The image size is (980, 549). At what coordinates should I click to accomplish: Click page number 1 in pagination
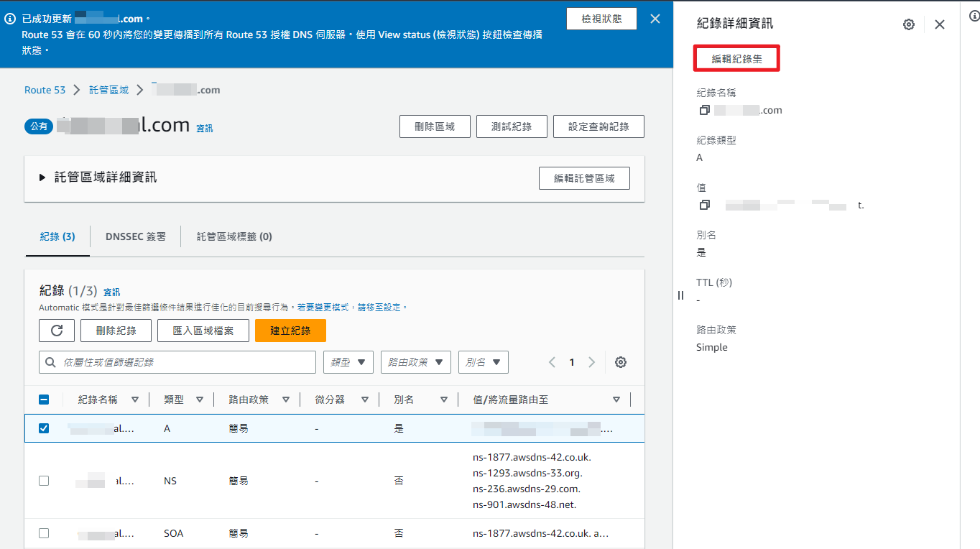coord(572,362)
